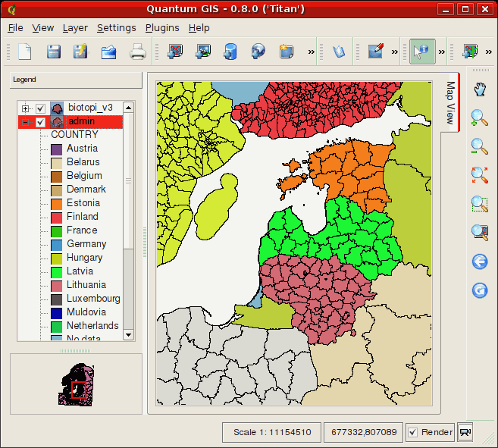Add a PostGIS layer with the database cylinder icon
498x448 pixels.
(230, 52)
